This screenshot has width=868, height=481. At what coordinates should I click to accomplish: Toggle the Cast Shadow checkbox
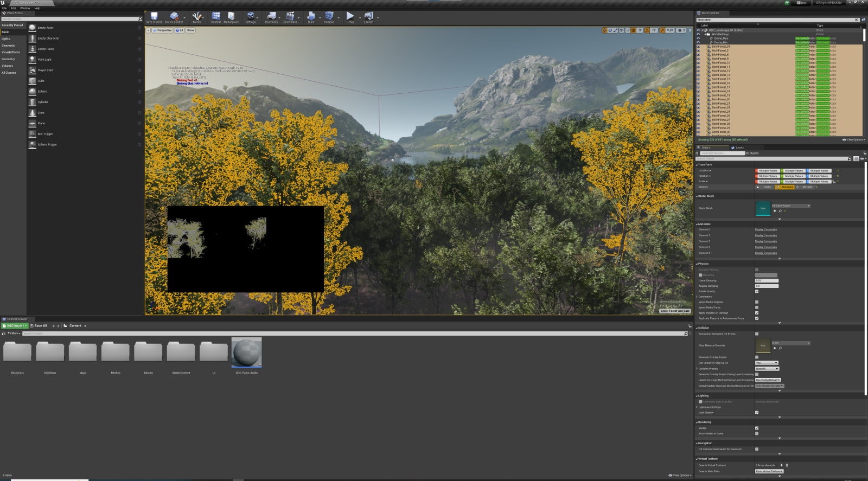click(x=757, y=413)
